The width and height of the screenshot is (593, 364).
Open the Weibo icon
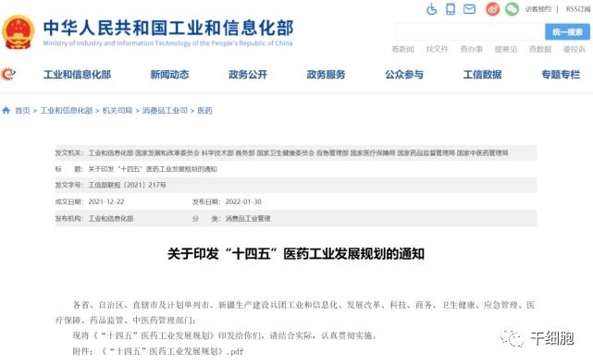(493, 9)
